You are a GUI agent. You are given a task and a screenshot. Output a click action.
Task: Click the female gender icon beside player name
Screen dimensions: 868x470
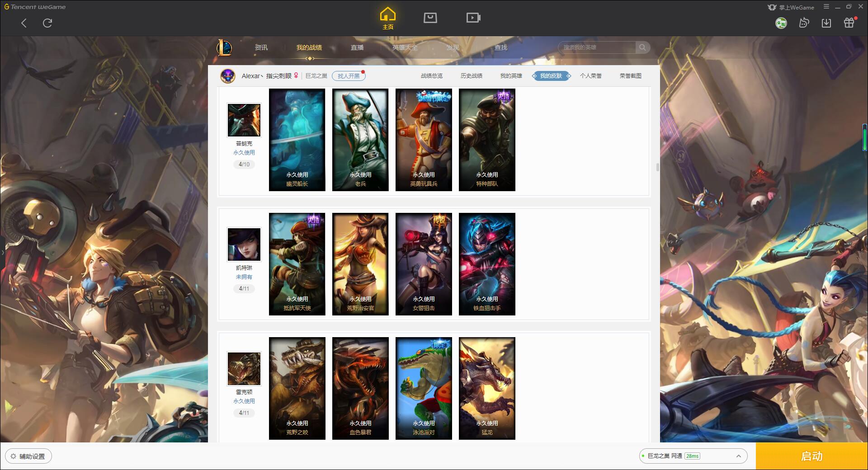pos(296,75)
